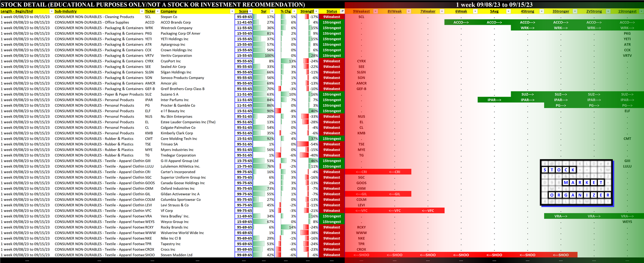644x263 pixels.
Task: Select the 1Strongest status cell for Weyco Group
Action: click(x=332, y=222)
